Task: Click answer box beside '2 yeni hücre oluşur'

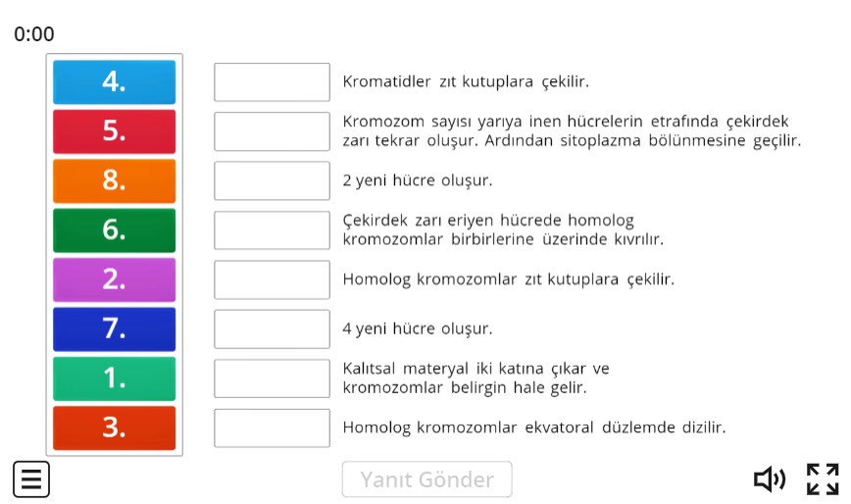Action: point(272,180)
